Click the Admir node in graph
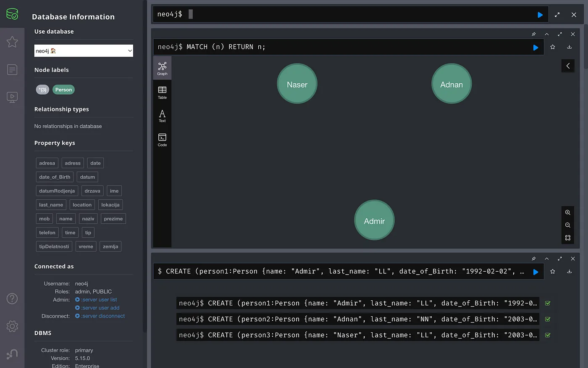The image size is (588, 368). pos(374,220)
